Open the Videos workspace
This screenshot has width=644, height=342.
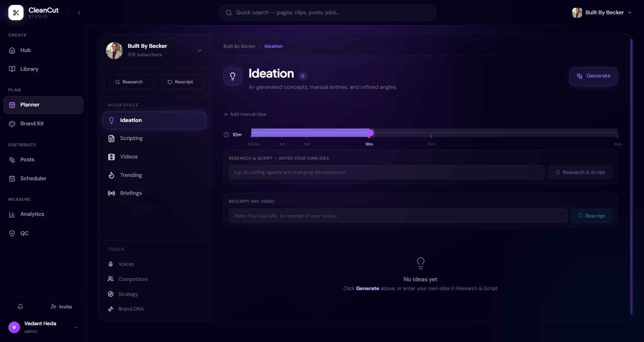154,157
